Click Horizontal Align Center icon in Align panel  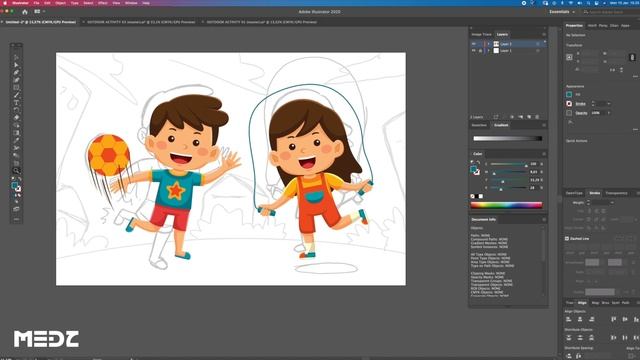point(580,319)
